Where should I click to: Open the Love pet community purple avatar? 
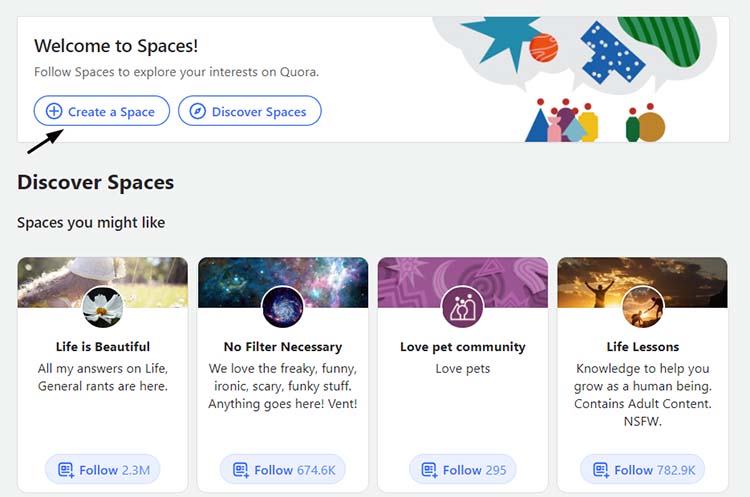(x=463, y=307)
